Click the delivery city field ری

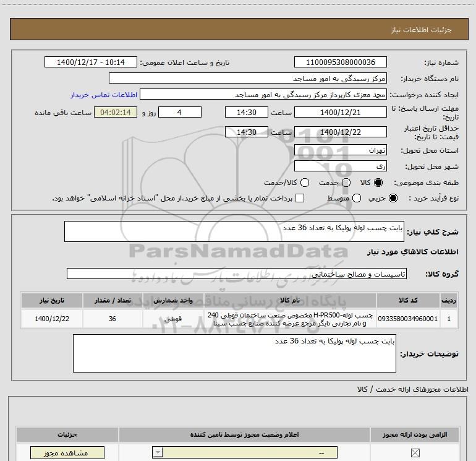[340, 166]
